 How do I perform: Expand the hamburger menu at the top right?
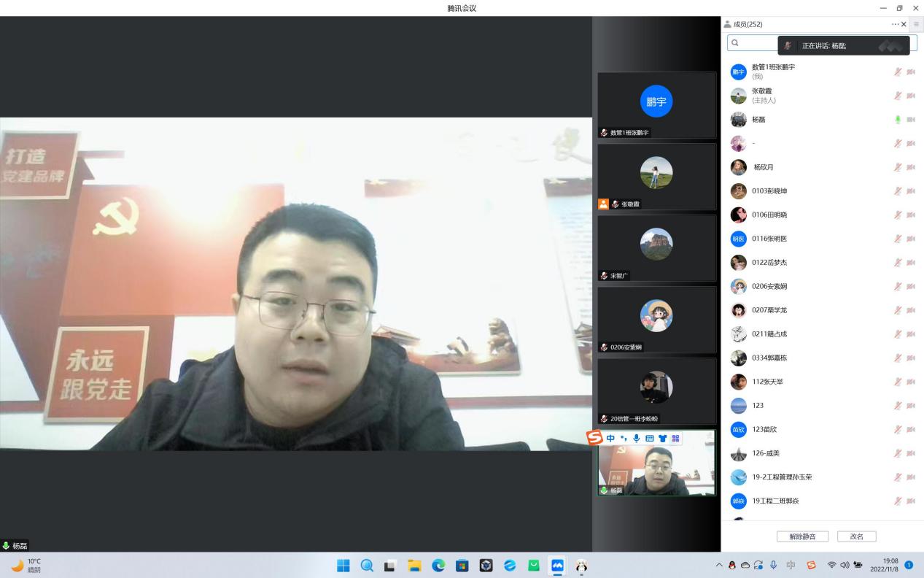tap(916, 24)
